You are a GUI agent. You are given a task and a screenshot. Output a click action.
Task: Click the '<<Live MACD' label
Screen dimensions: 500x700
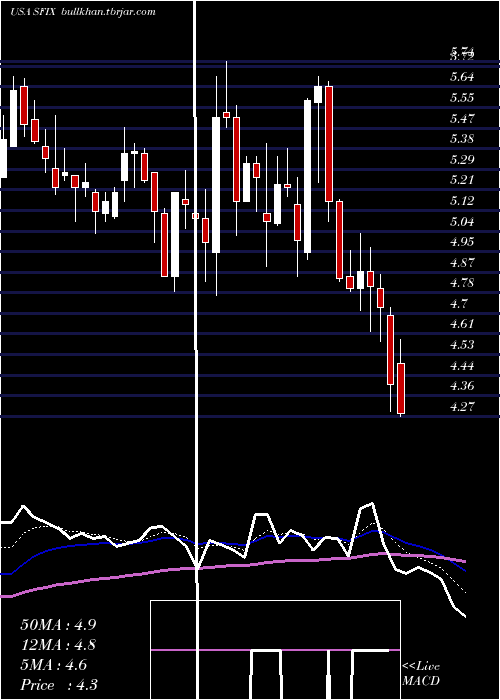point(421,673)
